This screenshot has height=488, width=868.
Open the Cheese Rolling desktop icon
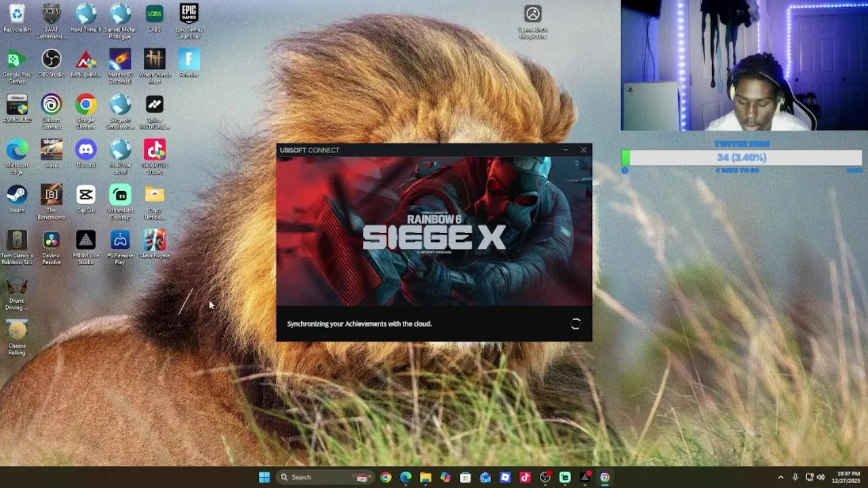click(17, 338)
